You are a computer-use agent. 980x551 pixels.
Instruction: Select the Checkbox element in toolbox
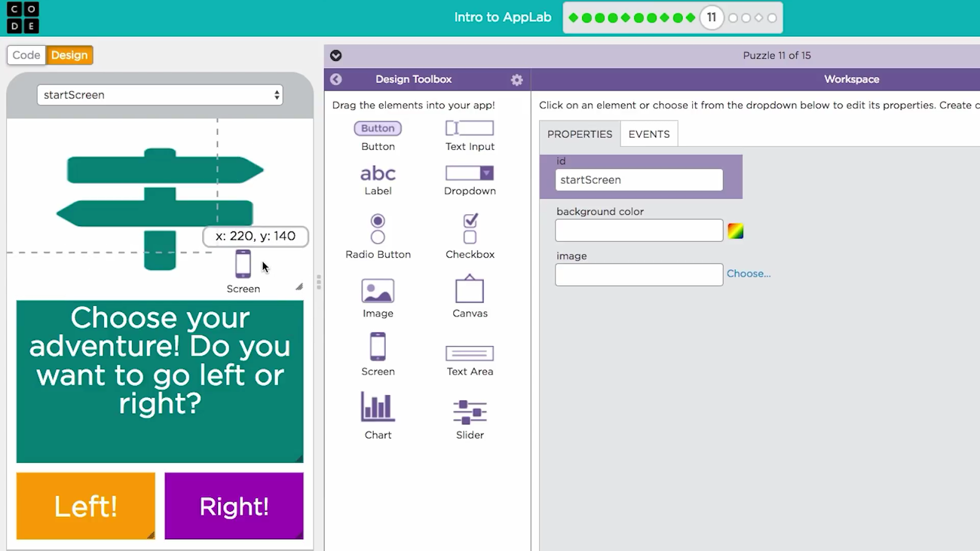click(470, 229)
